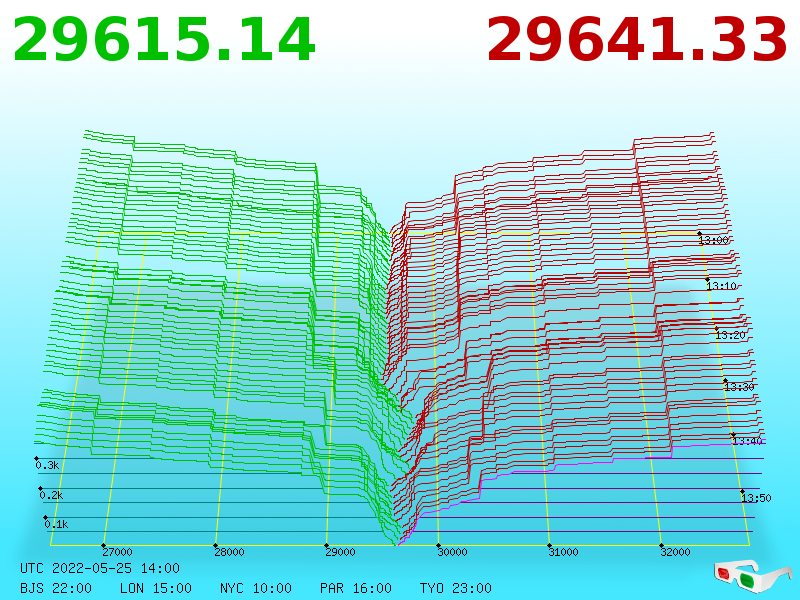The height and width of the screenshot is (600, 800).
Task: Click the 0.2k depth axis label
Action: coord(52,495)
